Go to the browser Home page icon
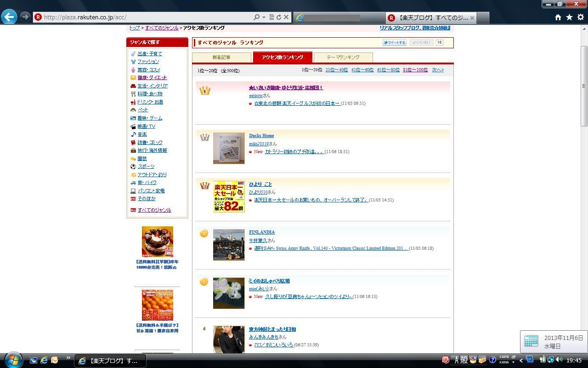 click(x=558, y=17)
